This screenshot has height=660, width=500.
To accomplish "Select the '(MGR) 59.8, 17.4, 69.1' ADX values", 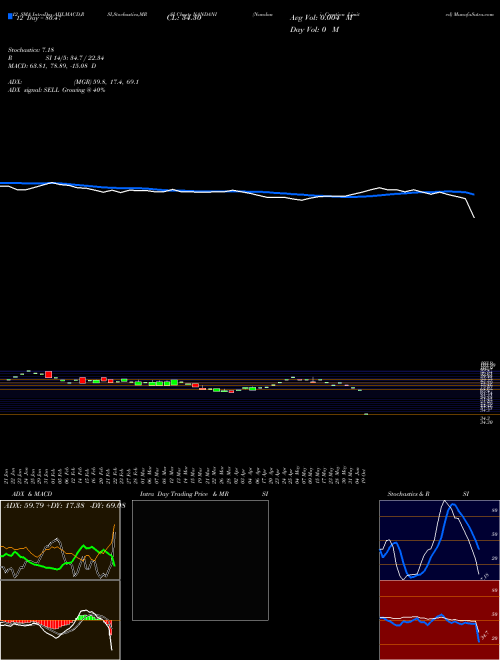I will point(106,82).
